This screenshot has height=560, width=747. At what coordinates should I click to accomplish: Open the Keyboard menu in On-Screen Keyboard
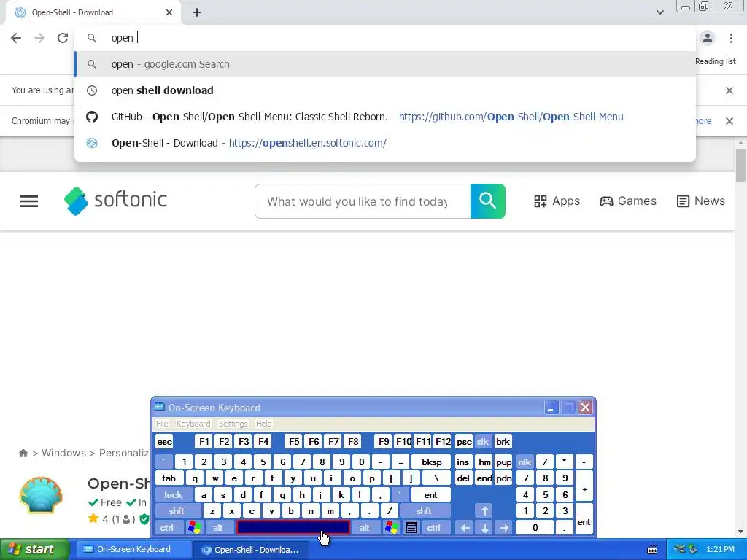[193, 424]
